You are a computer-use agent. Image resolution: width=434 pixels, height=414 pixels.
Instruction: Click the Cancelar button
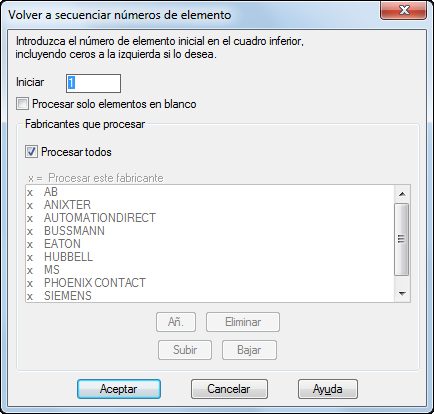coord(229,389)
